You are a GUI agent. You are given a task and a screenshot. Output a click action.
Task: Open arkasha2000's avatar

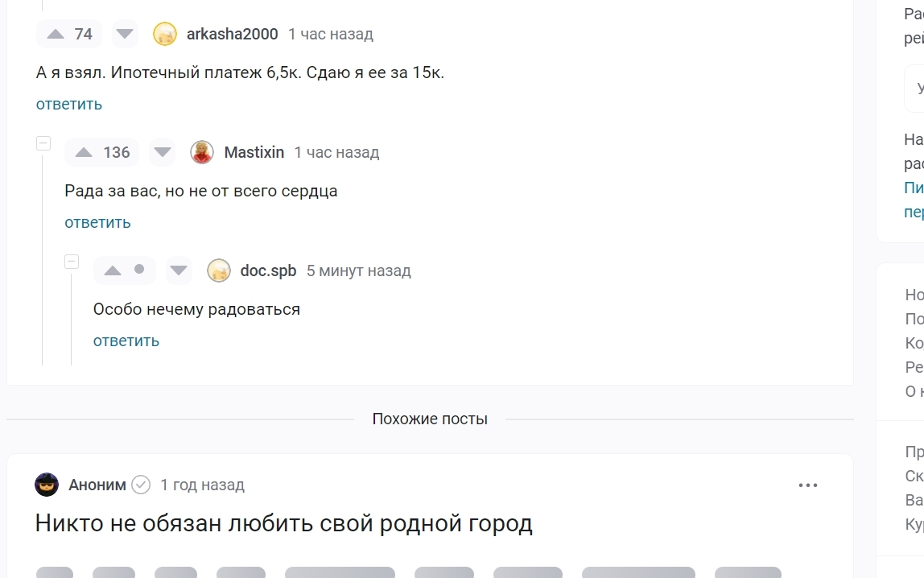(x=165, y=34)
